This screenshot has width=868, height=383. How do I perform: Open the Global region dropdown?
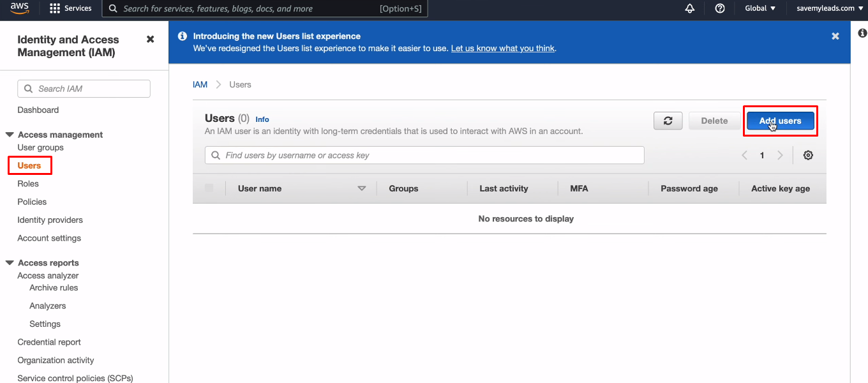click(x=760, y=8)
